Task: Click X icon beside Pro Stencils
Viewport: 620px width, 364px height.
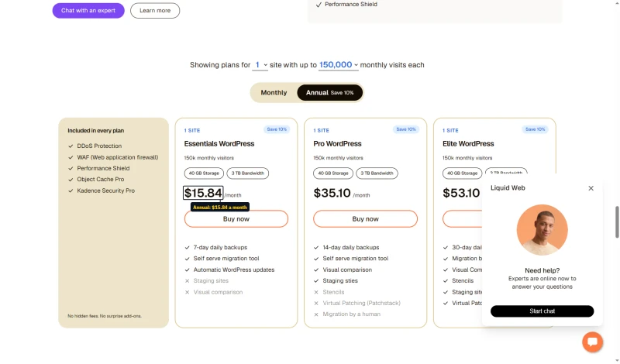Action: tap(316, 293)
